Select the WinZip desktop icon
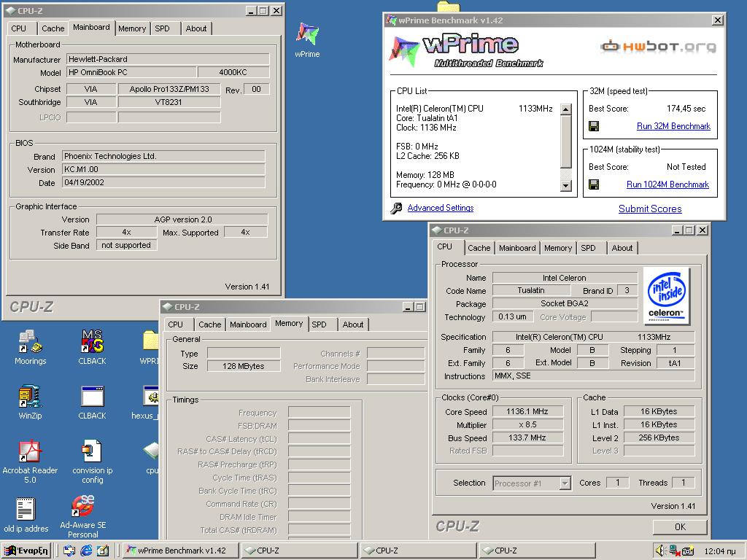747x560 pixels. (x=30, y=402)
